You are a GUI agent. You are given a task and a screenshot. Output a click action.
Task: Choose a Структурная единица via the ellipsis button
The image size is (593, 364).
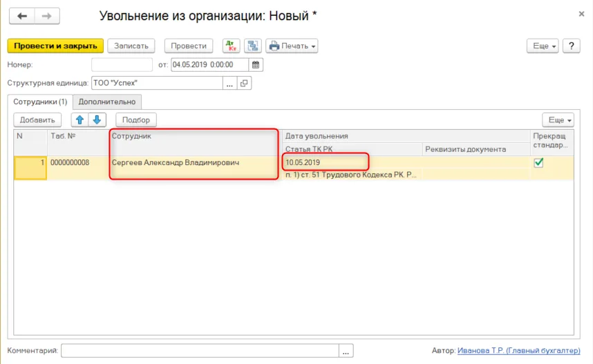[x=229, y=83]
